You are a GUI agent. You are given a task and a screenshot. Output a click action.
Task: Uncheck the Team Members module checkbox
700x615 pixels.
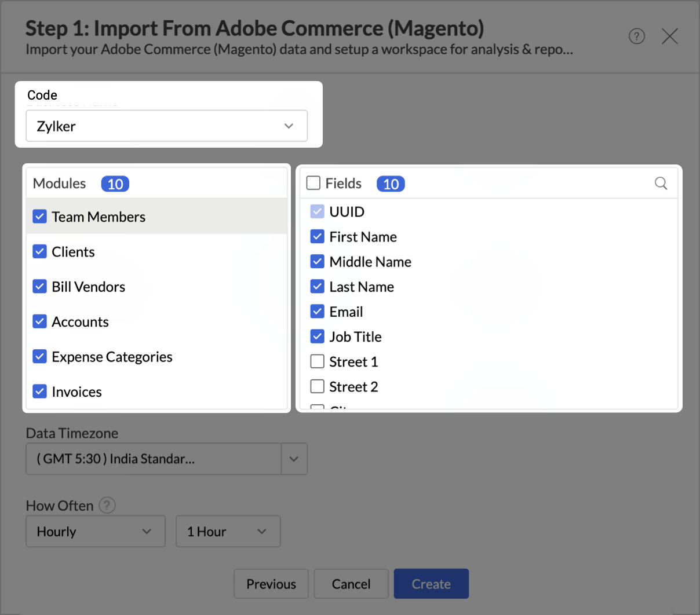click(x=40, y=217)
